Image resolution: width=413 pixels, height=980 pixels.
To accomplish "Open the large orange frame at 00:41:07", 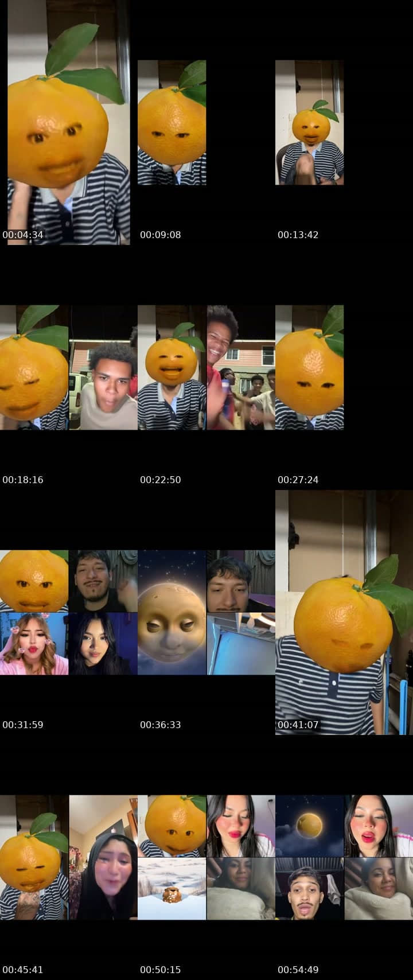I will coord(344,612).
